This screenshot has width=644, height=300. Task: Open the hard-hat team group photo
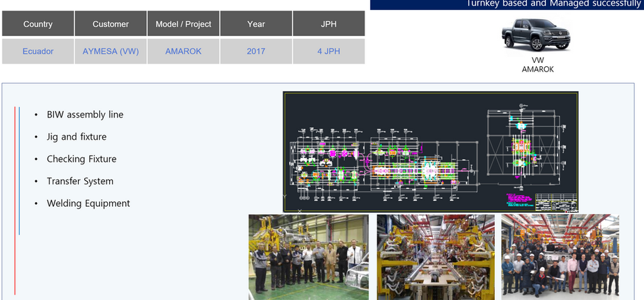click(560, 257)
